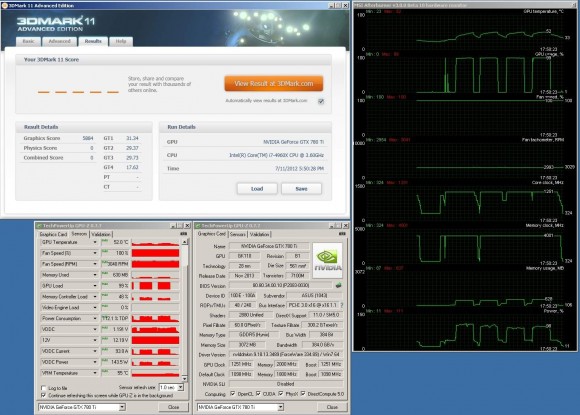Open Validation tab in GPU-Z Sensors window
Screen dimensions: 580x415
(101, 234)
